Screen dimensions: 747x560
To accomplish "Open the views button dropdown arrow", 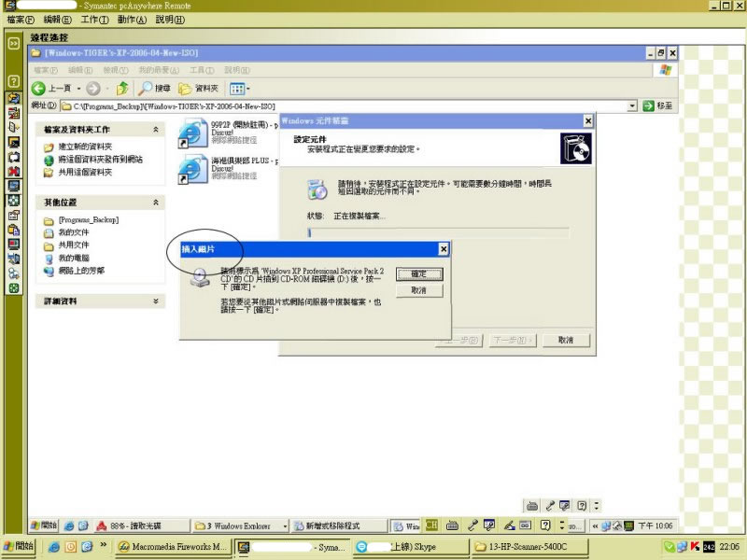I will (x=248, y=89).
